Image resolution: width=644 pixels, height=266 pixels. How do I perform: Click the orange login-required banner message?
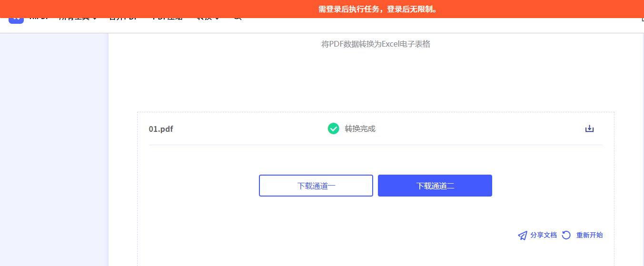point(378,9)
